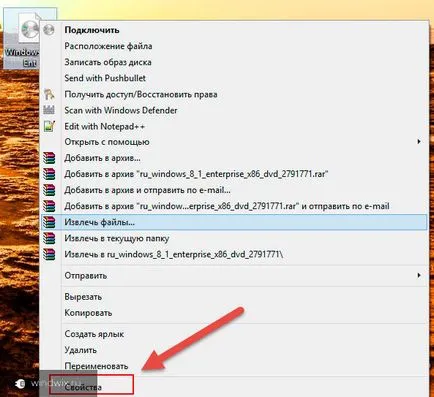
Task: Click the WinRAR icon beside Добавить в архив и отправить по e-mail...
Action: (49, 190)
